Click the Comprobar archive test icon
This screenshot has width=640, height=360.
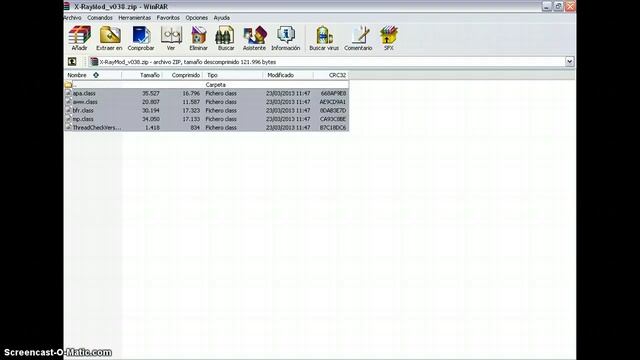[x=141, y=36]
